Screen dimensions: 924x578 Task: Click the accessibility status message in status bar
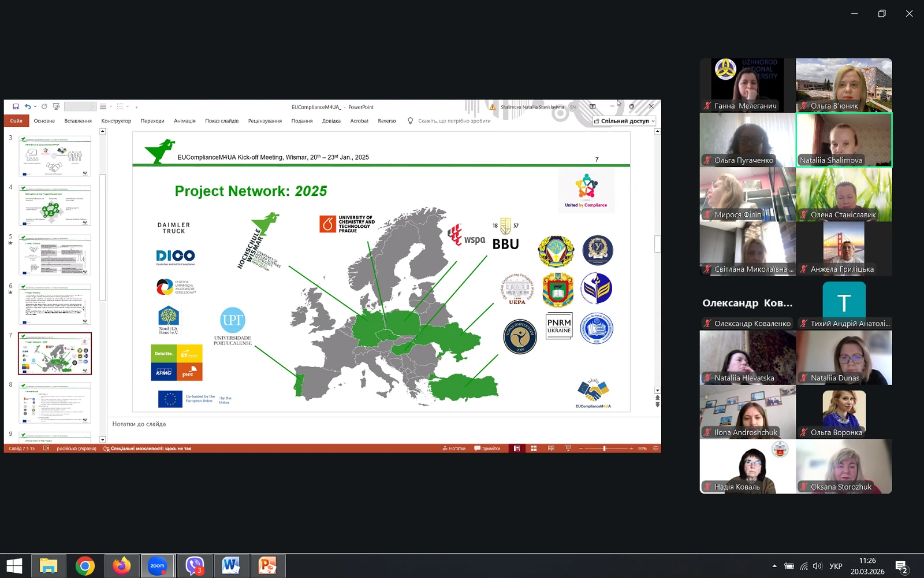[x=147, y=449]
